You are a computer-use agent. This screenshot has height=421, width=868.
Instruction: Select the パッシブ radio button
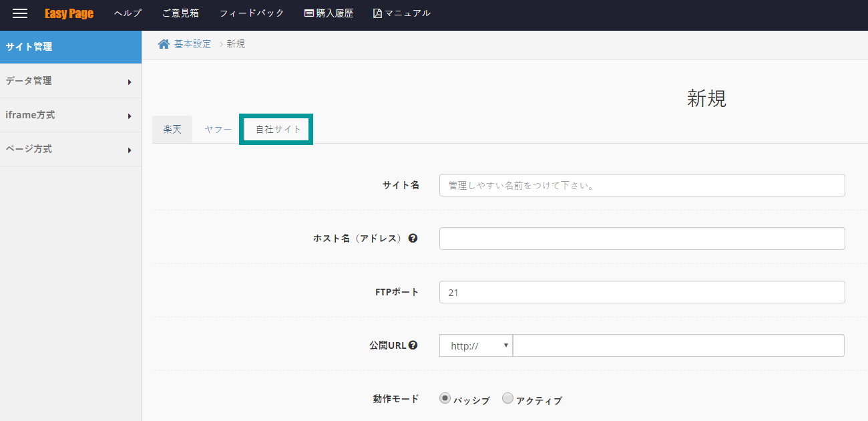click(x=445, y=398)
